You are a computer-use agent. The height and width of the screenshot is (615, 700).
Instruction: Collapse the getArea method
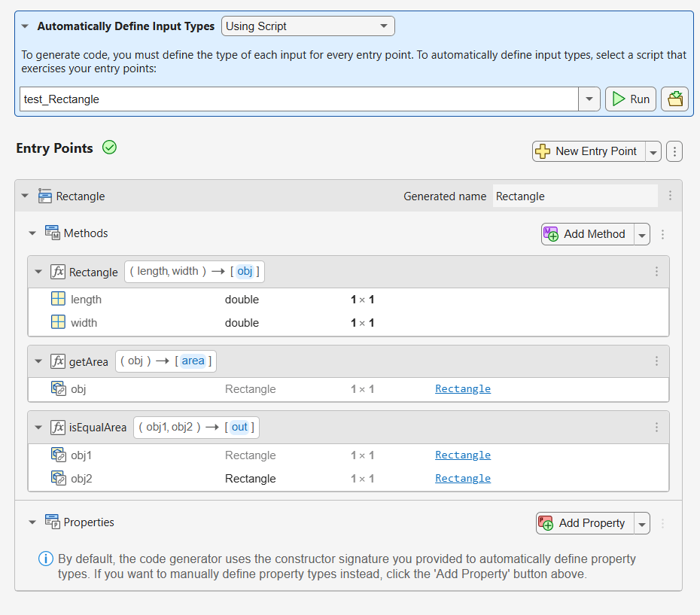38,361
